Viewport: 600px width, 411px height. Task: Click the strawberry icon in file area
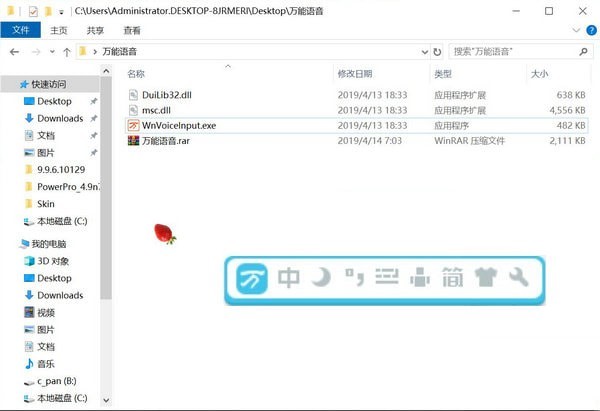164,234
